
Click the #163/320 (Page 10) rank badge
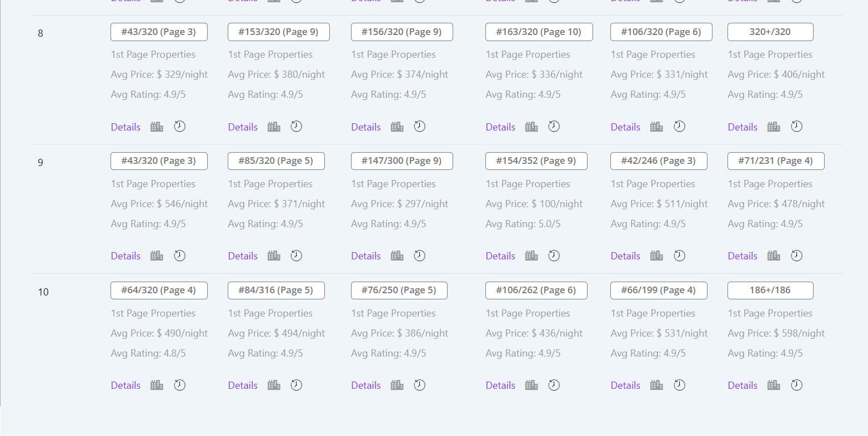point(539,32)
